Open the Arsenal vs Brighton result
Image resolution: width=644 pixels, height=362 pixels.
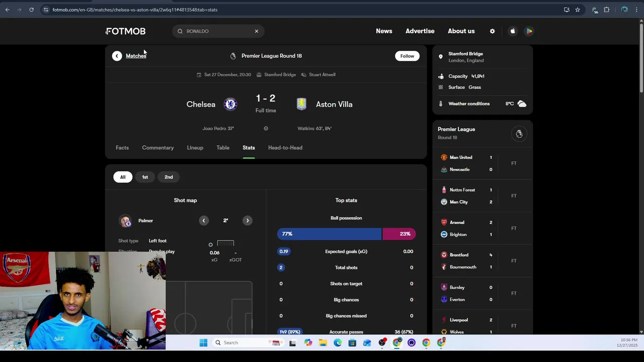click(482, 228)
